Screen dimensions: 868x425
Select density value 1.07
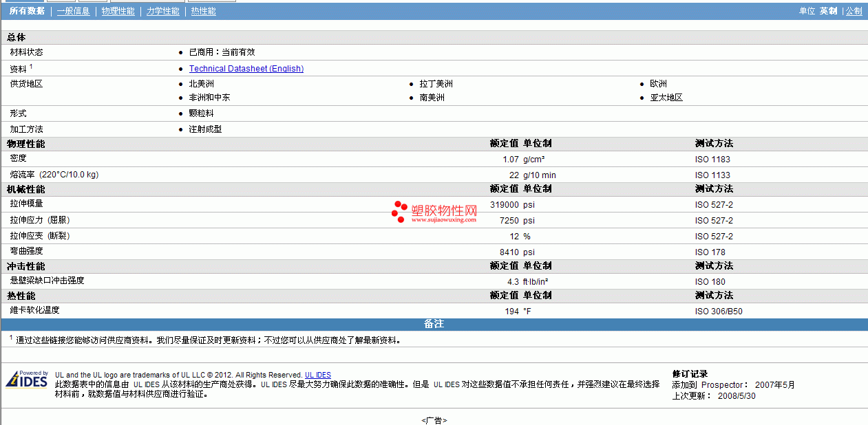(511, 160)
